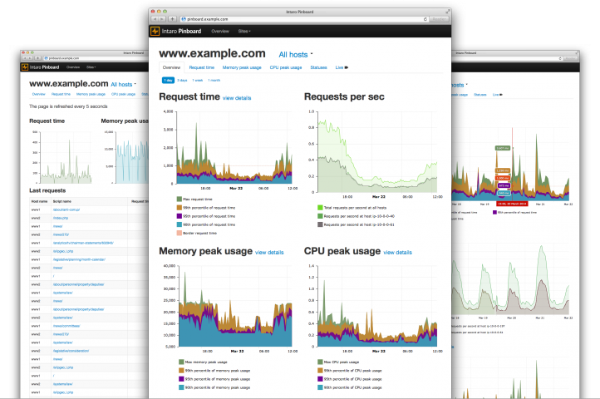Screen dimensions: 600x399
Task: Click the bright green Total requests per second swatch
Action: 320,207
